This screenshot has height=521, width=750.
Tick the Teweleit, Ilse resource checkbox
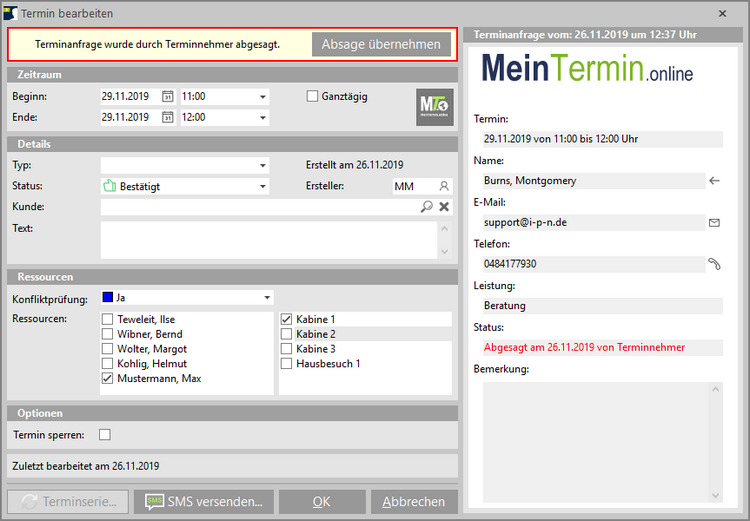point(107,320)
